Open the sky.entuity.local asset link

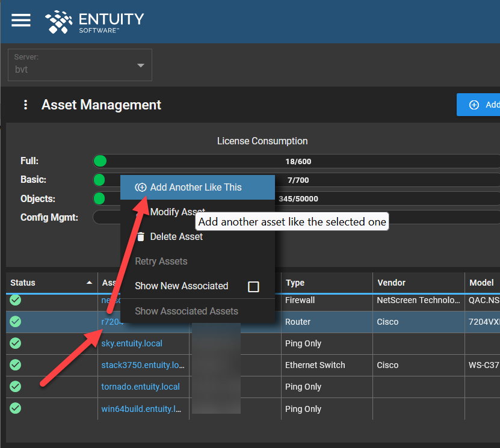click(132, 343)
